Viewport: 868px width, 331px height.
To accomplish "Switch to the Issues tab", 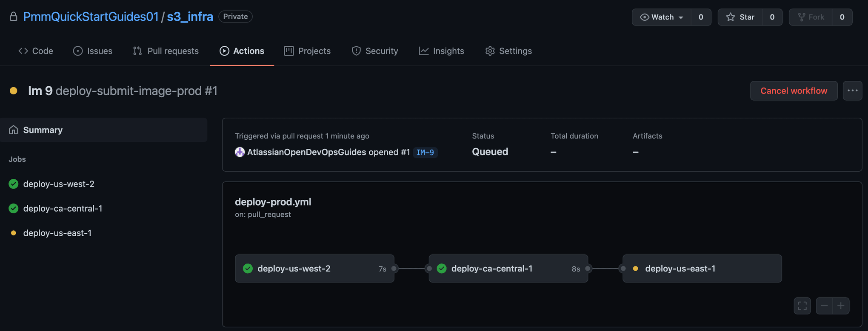I will click(93, 51).
